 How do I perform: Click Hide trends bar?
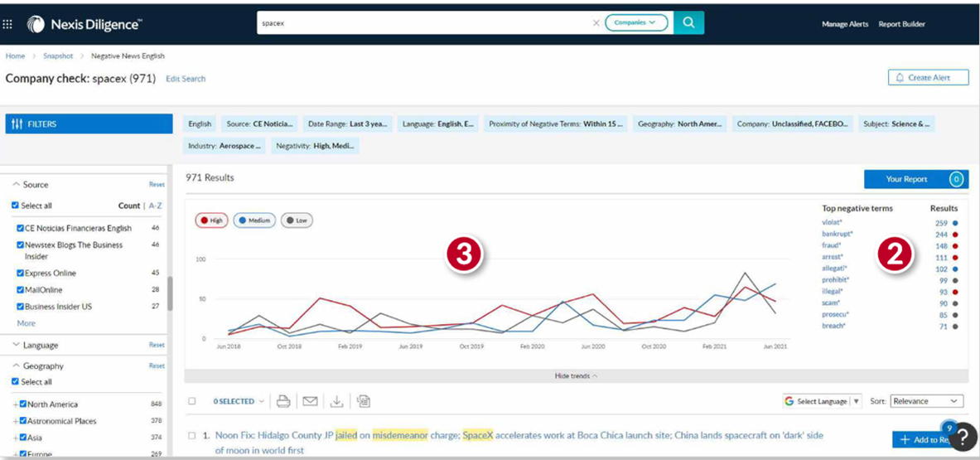coord(577,375)
